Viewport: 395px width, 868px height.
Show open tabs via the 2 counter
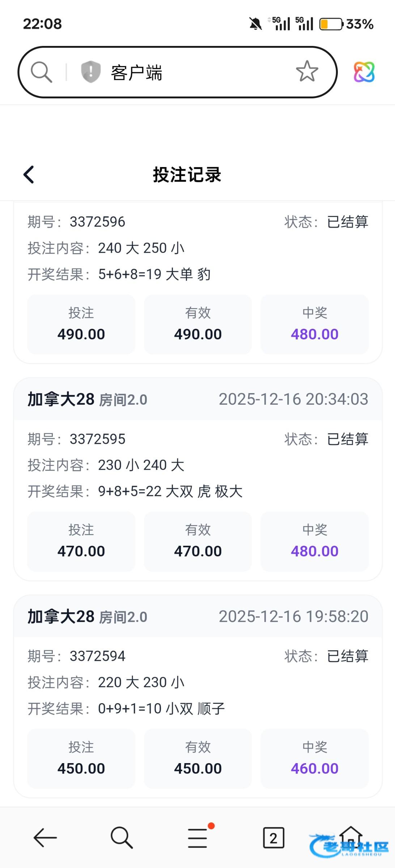pyautogui.click(x=273, y=838)
